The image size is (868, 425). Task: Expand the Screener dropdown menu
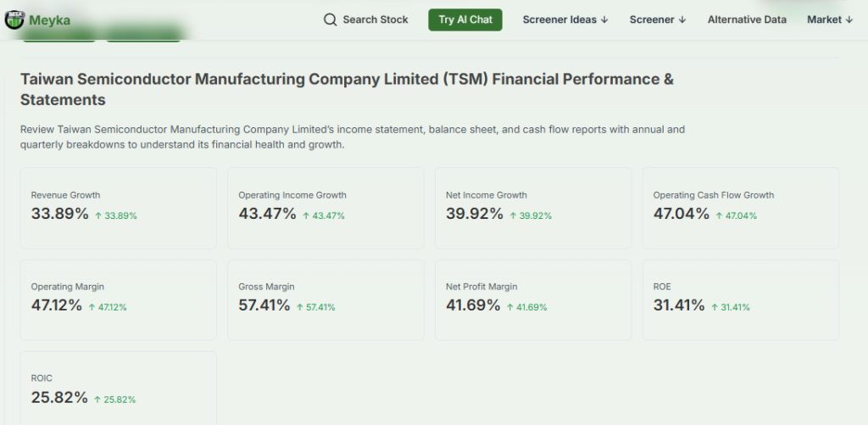click(658, 20)
